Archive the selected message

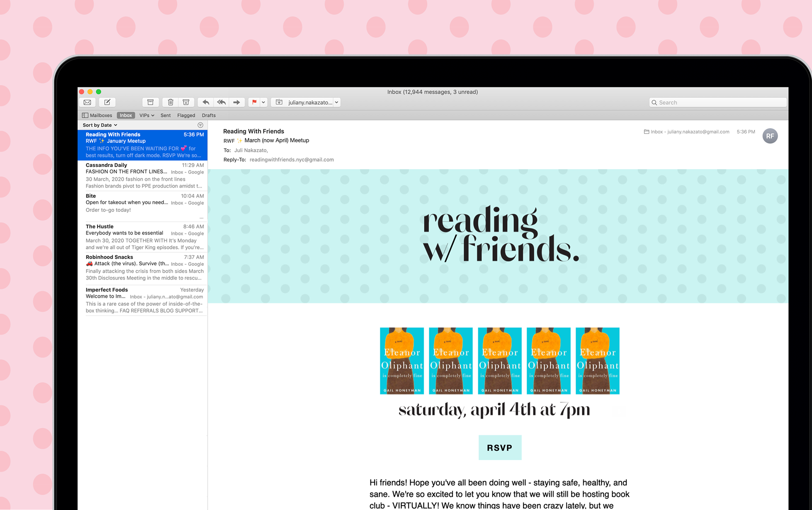point(150,102)
